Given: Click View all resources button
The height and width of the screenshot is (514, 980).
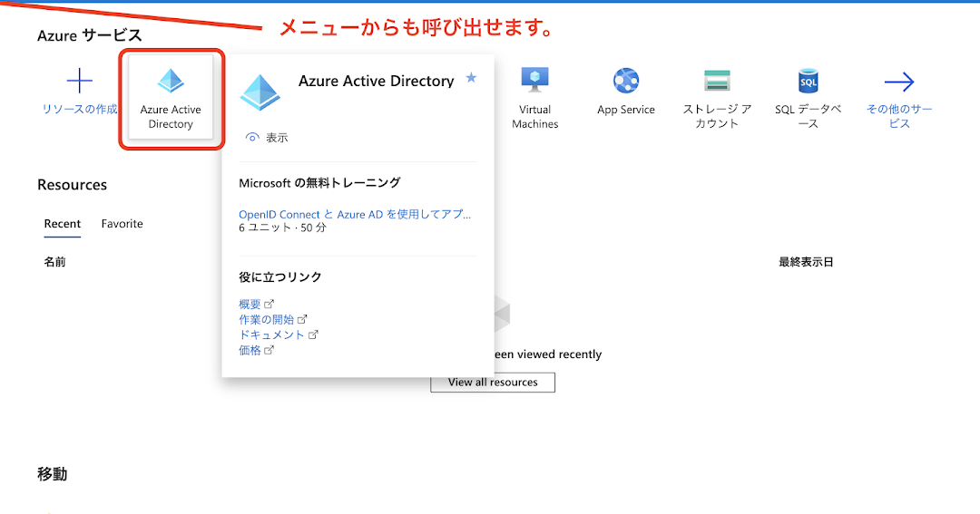Looking at the screenshot, I should click(493, 383).
